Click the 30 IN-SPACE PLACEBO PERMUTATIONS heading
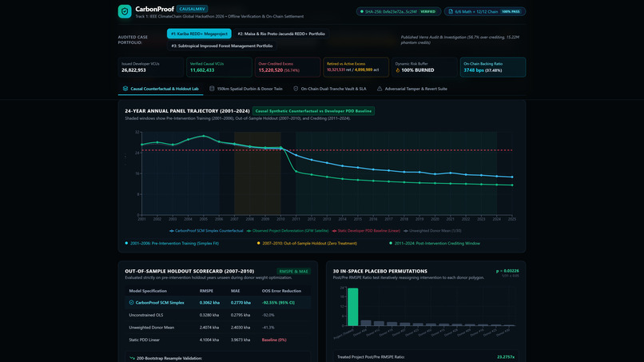 (380, 271)
